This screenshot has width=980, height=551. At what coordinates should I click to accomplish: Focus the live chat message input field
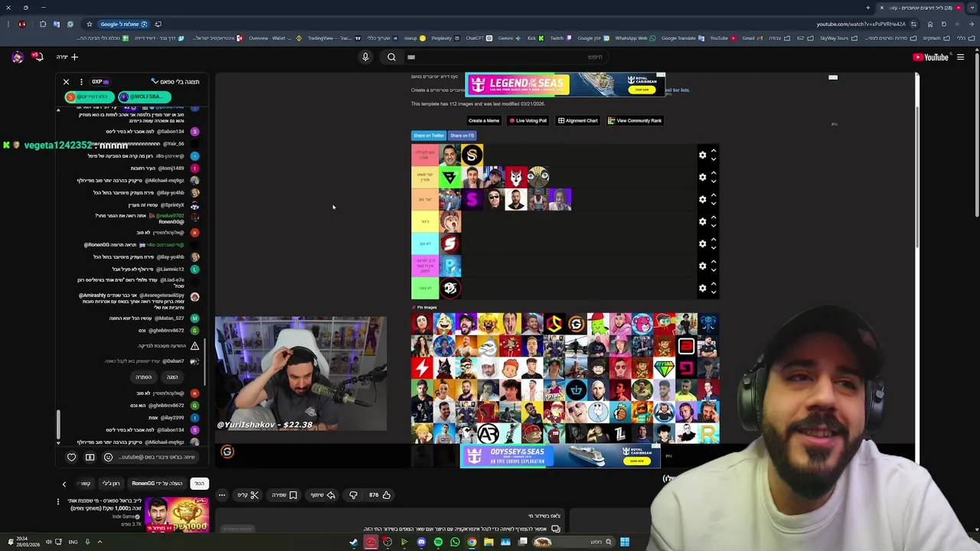pos(157,458)
